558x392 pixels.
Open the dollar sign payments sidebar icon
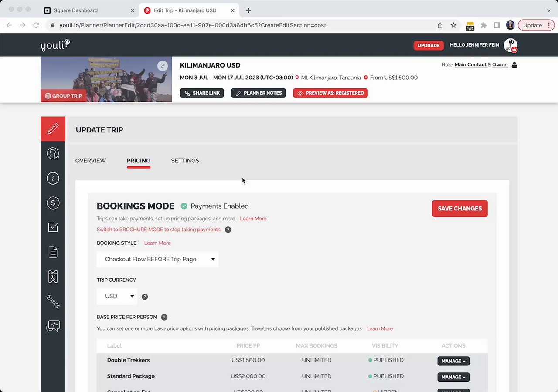53,203
